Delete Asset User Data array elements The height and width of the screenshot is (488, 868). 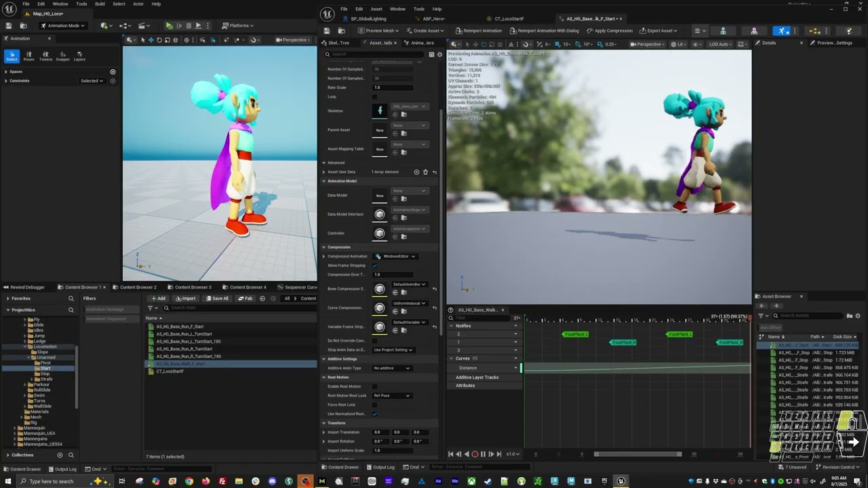425,172
